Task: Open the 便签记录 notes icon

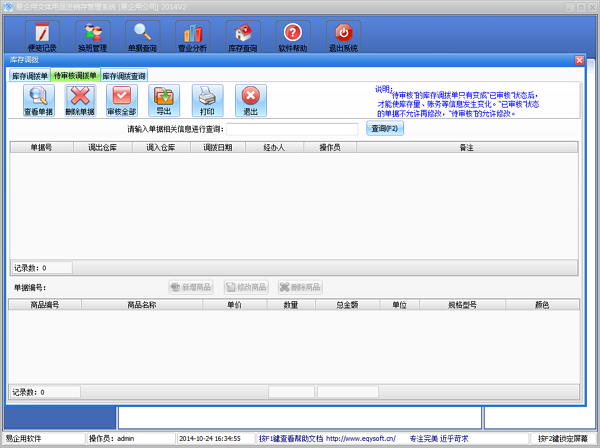Action: [x=42, y=37]
